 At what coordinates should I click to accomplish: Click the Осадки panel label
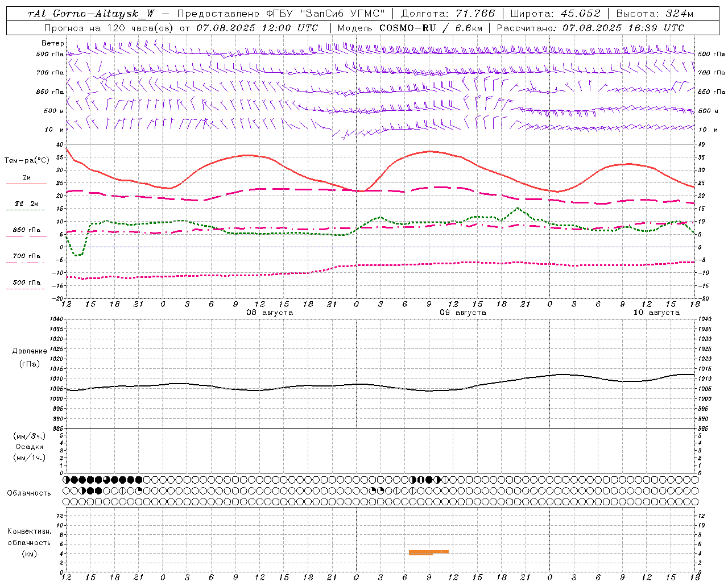point(30,447)
